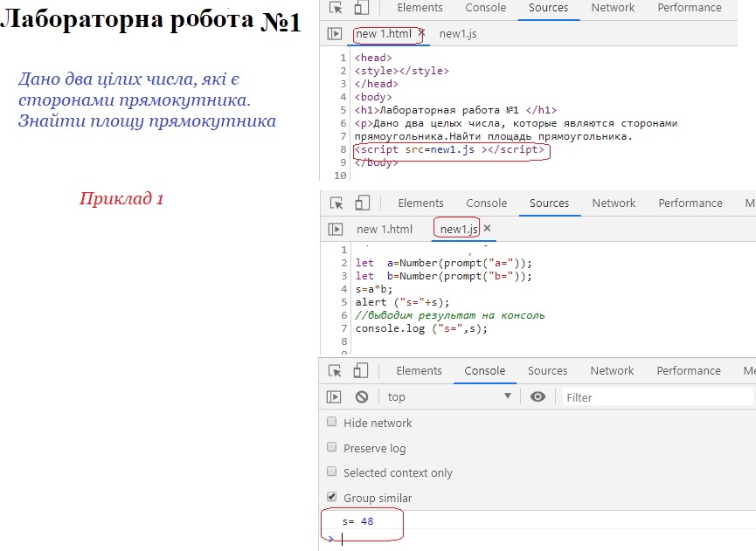Enable the Preserve log checkbox
This screenshot has height=551, width=756.
click(332, 447)
